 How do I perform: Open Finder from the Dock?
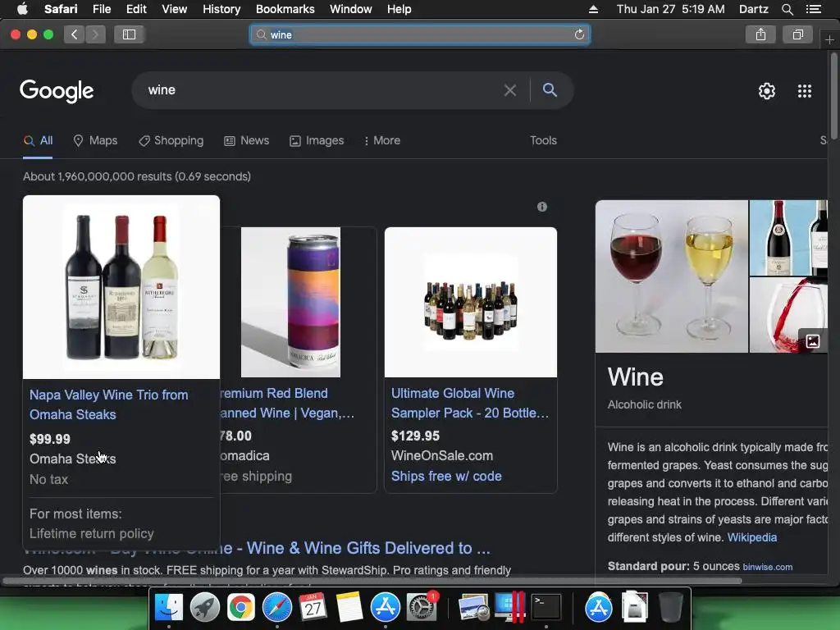coord(169,607)
